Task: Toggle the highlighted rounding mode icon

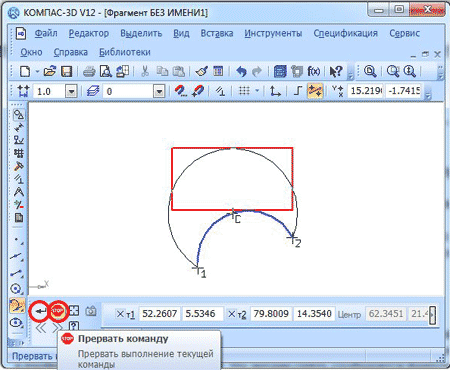Action: [315, 91]
